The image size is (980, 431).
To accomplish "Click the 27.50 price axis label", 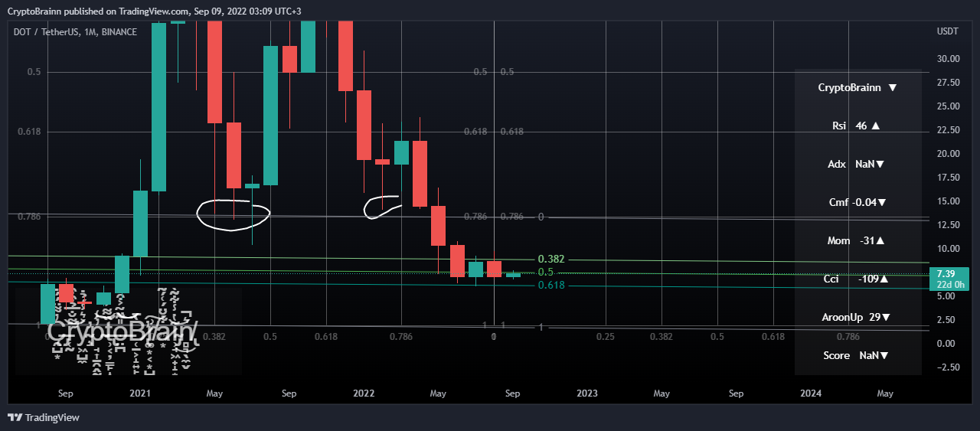I will pos(948,82).
